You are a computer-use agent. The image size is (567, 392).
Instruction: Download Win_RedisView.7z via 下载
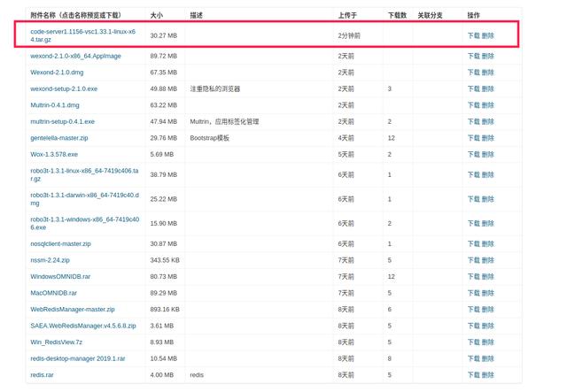click(x=474, y=342)
